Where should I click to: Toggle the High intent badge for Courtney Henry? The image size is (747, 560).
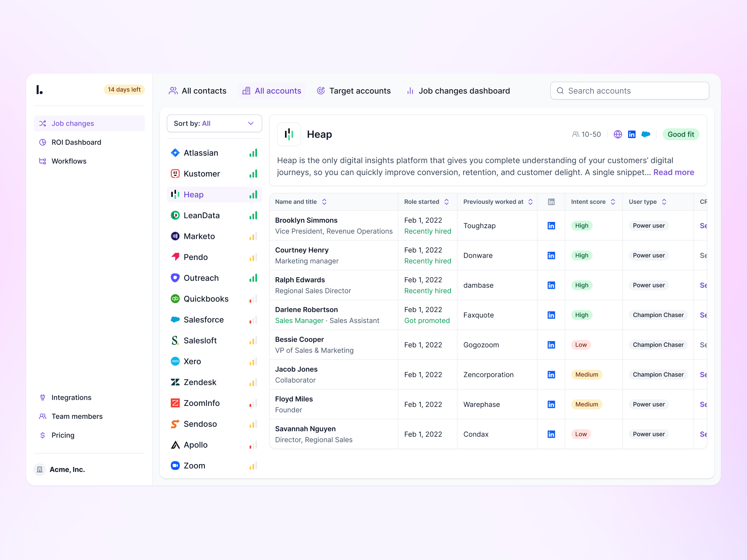(x=581, y=255)
